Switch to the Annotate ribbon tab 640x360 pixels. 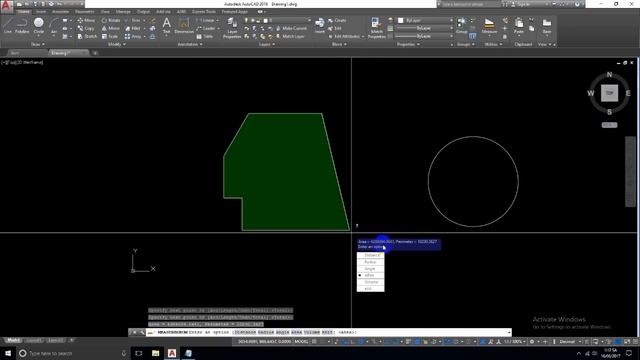point(60,11)
